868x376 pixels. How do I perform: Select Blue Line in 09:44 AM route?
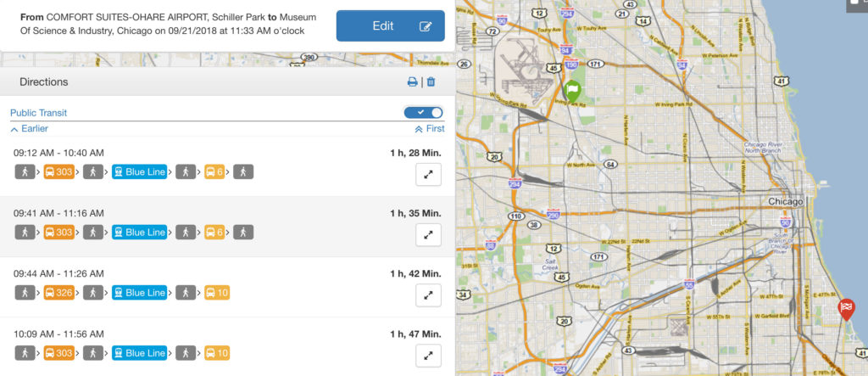coord(139,293)
